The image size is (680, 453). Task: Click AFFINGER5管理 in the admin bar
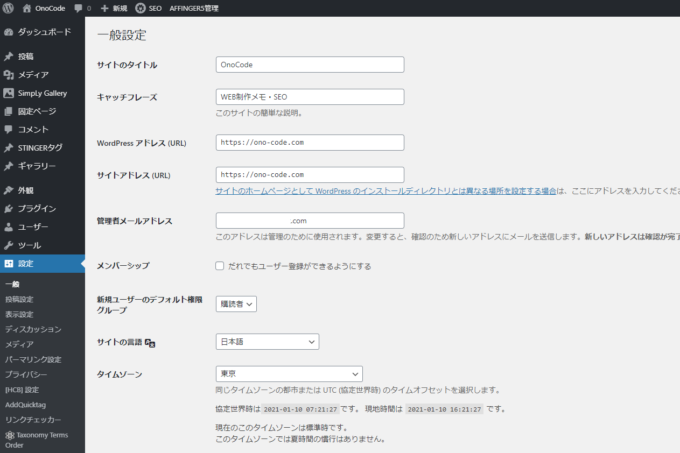215,8
